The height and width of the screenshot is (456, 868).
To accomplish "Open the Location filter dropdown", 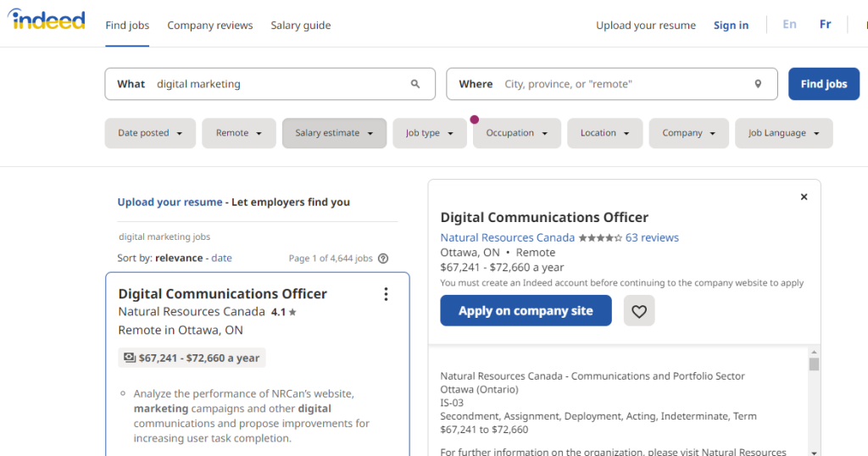I will pos(604,133).
